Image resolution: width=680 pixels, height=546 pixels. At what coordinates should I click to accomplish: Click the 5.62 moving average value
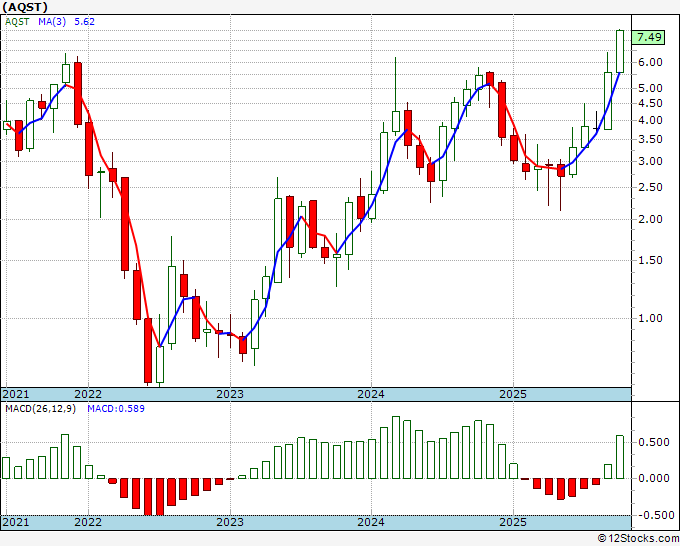click(x=84, y=22)
